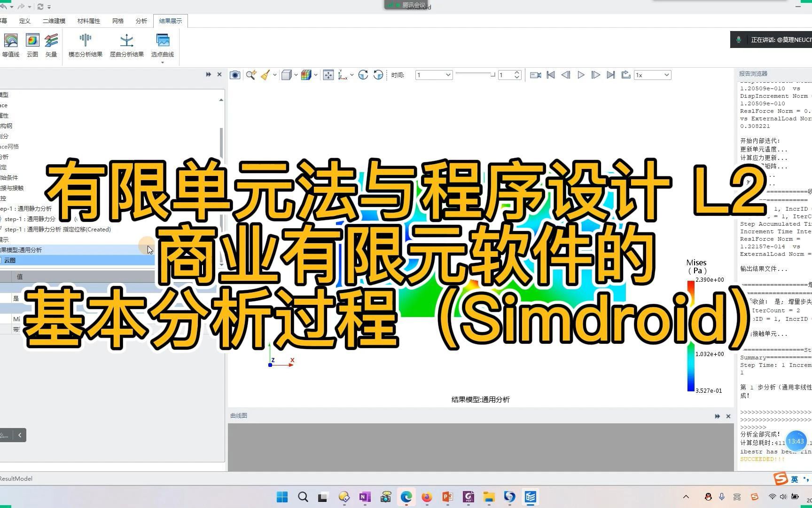Expand the cube view dropdown arrow
This screenshot has height=508, width=812.
coord(296,75)
